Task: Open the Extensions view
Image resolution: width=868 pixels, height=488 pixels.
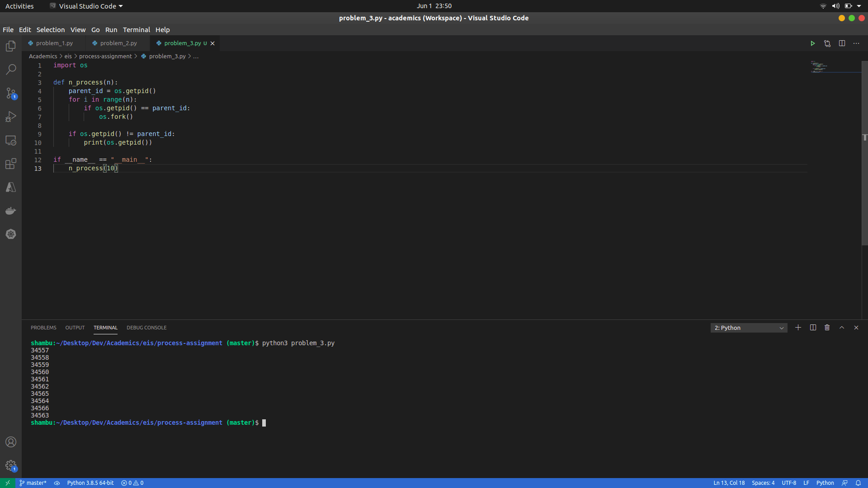Action: [11, 164]
